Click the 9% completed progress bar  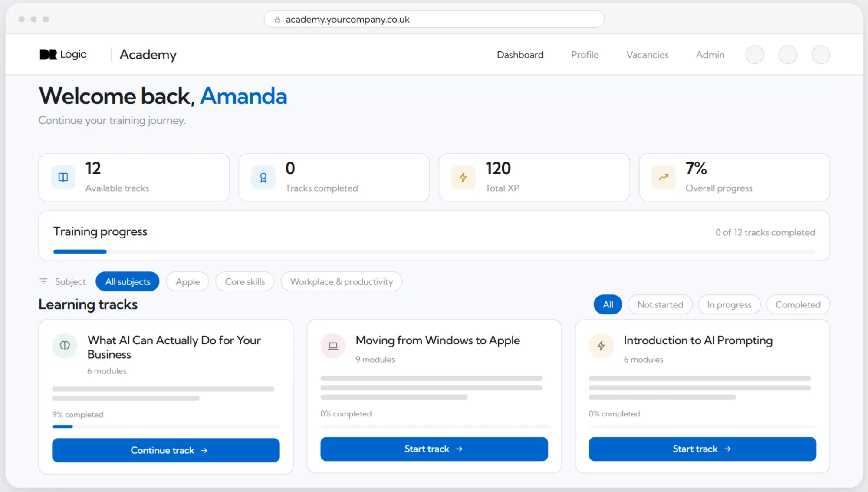click(166, 426)
